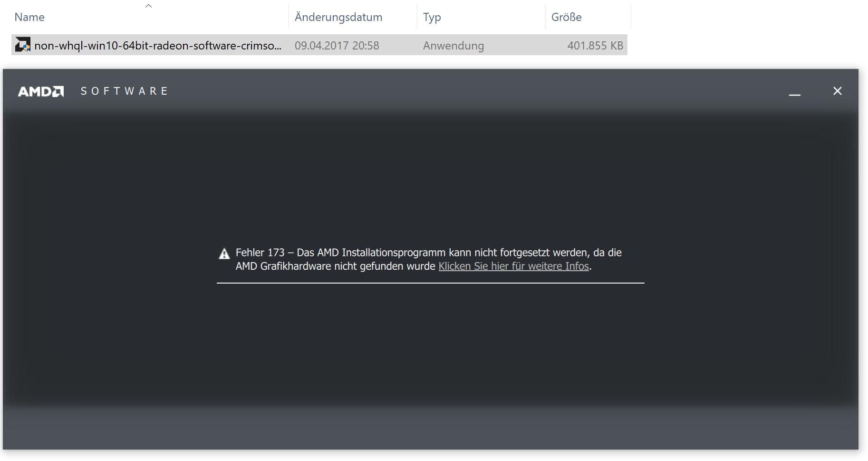Click the file size 401.855 KB cell
This screenshot has height=461, width=868.
click(595, 46)
